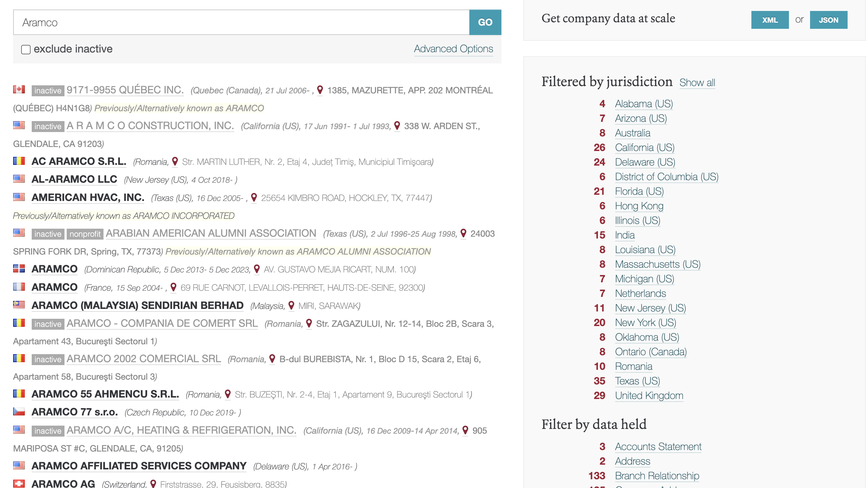
Task: Click the XML data format button
Action: 770,20
